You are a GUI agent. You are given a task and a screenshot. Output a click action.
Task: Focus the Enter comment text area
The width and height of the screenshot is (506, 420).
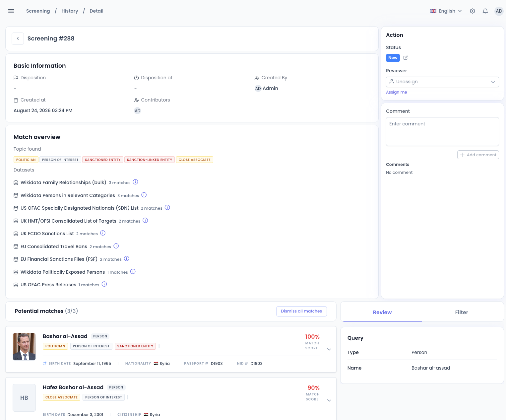coord(442,131)
